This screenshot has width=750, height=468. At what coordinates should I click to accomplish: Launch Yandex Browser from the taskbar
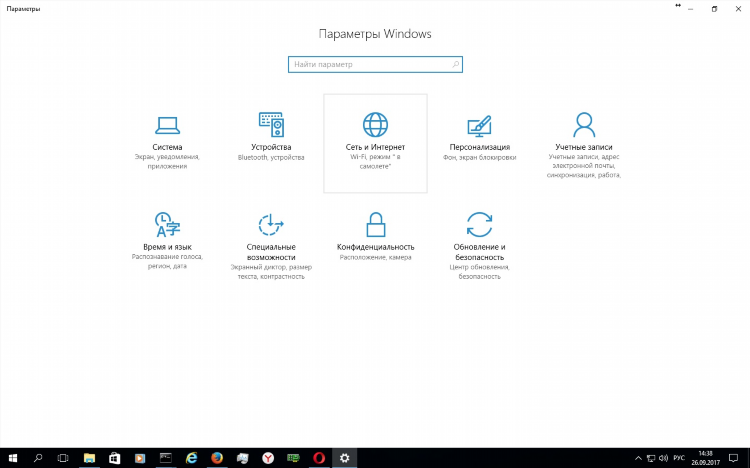coord(268,458)
